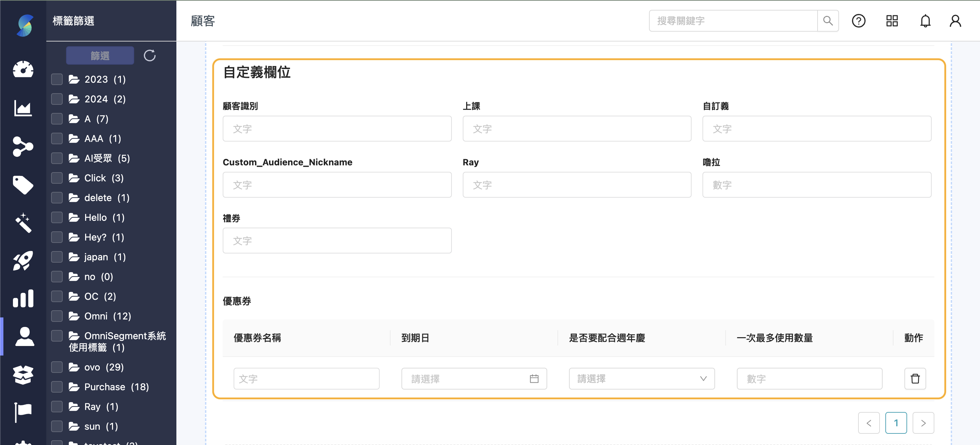The width and height of the screenshot is (980, 445).
Task: Tick the Purchase tag checkbox
Action: click(57, 386)
